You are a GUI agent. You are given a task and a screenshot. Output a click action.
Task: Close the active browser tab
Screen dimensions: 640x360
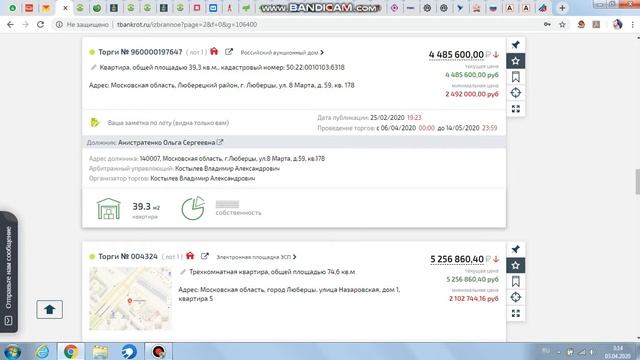click(x=65, y=8)
